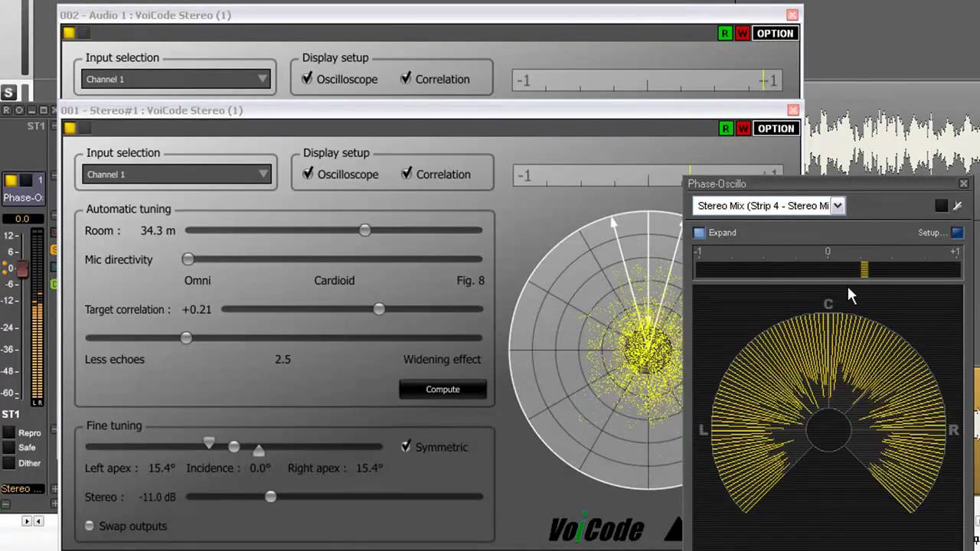Click the Target correlation value +0.21
The height and width of the screenshot is (551, 980).
pos(197,309)
